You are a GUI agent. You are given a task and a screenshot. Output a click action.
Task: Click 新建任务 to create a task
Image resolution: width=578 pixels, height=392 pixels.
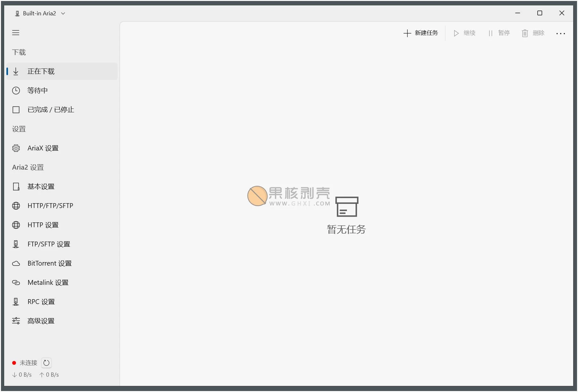click(x=421, y=33)
